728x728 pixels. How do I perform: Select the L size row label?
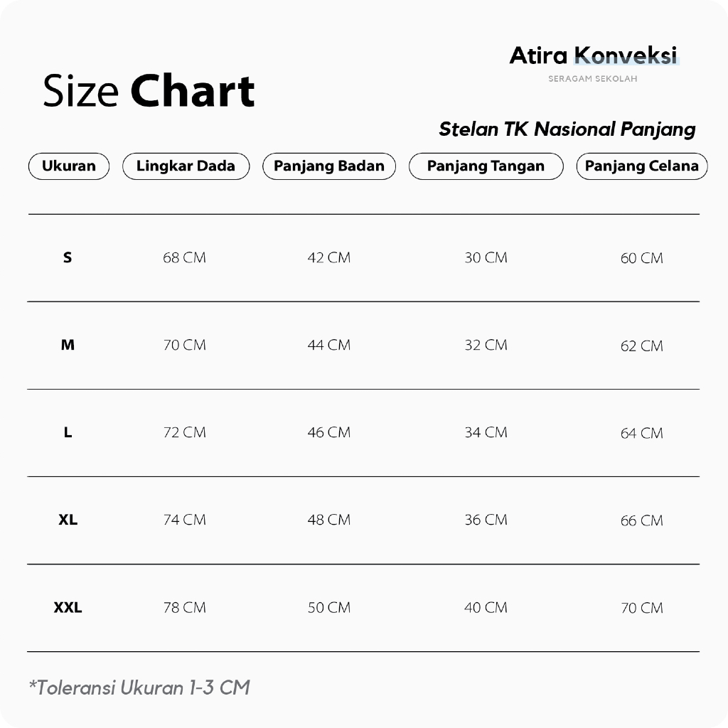pyautogui.click(x=68, y=432)
